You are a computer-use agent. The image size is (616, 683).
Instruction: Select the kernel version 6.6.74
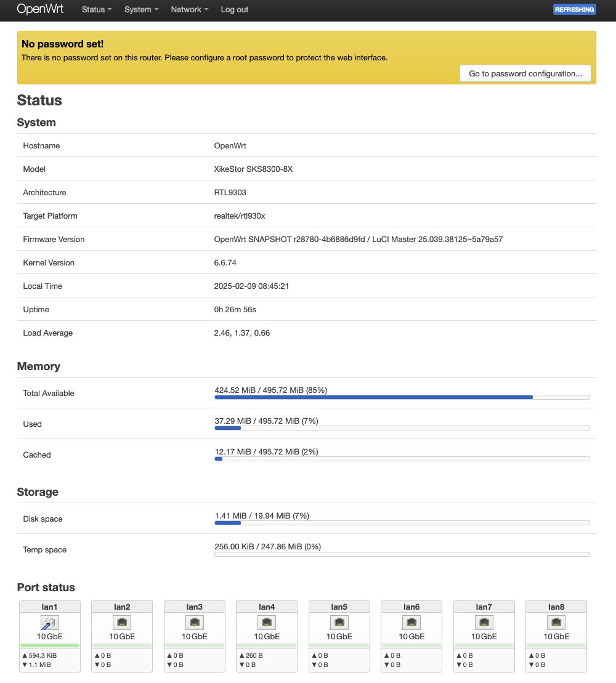point(225,262)
